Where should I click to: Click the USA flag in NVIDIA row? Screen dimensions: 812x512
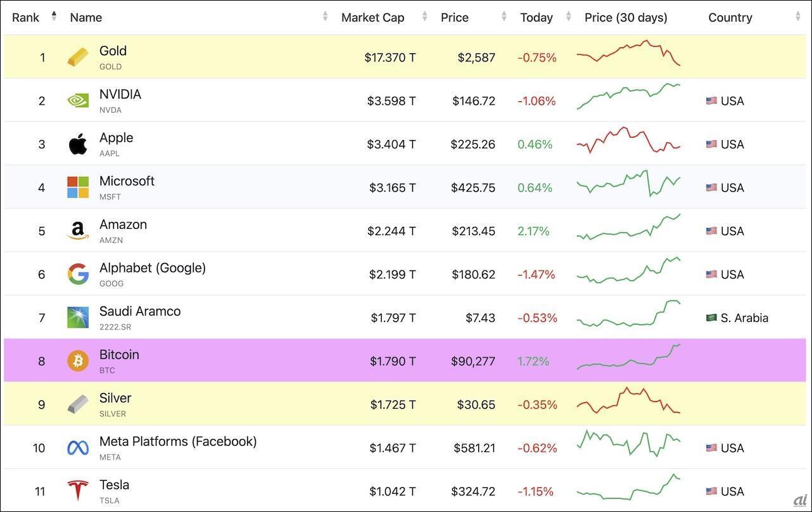(711, 101)
